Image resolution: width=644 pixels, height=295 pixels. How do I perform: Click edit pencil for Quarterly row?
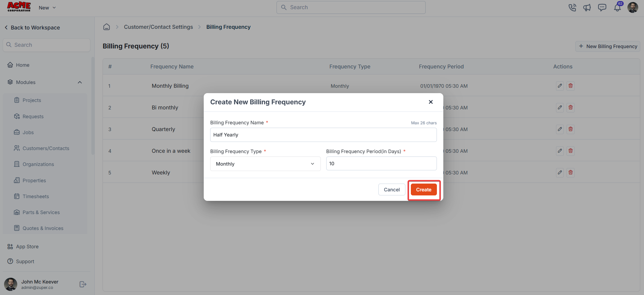point(560,129)
